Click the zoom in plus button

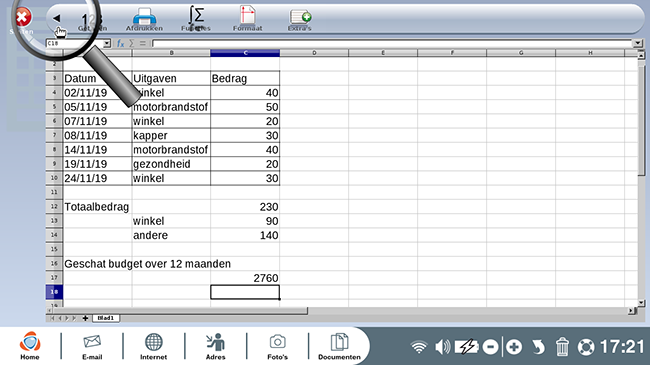(x=514, y=347)
